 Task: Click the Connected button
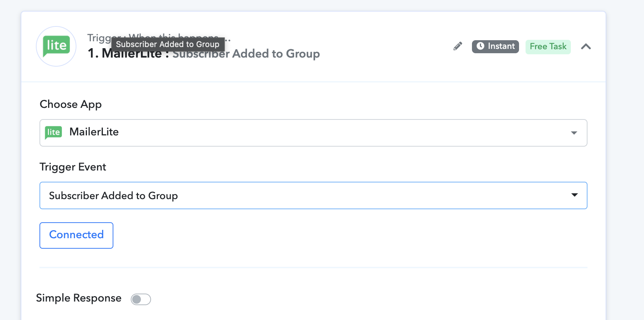[x=76, y=235]
